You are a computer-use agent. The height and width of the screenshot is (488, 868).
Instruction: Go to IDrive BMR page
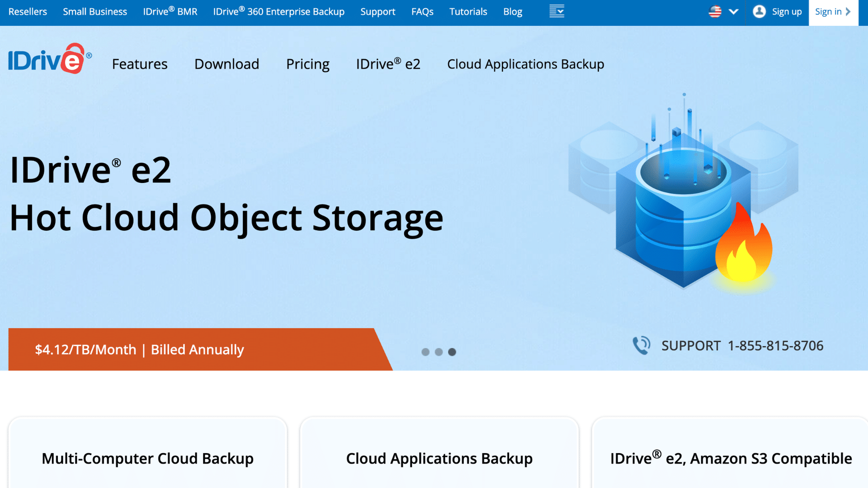(170, 11)
